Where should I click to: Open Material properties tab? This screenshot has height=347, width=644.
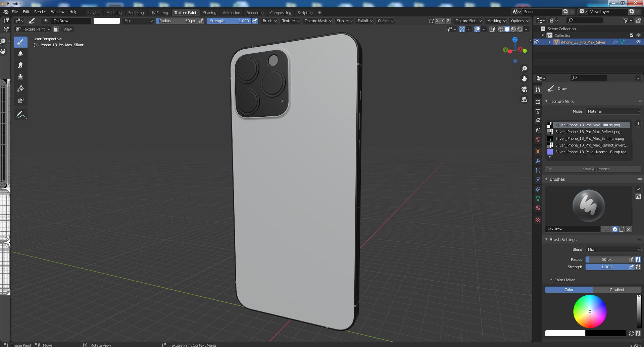(538, 208)
